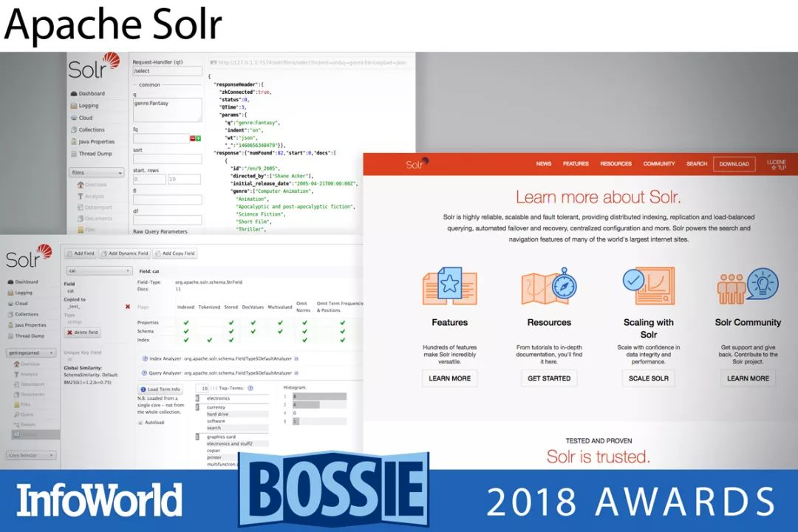Click the Add Copy Field button
The height and width of the screenshot is (532, 798).
coord(174,253)
